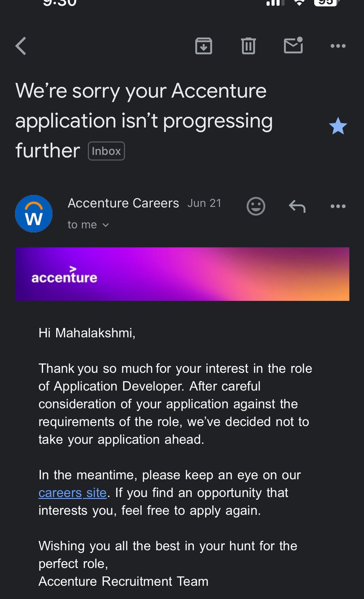This screenshot has height=599, width=364.
Task: Tap the Workday sender avatar
Action: 34,214
